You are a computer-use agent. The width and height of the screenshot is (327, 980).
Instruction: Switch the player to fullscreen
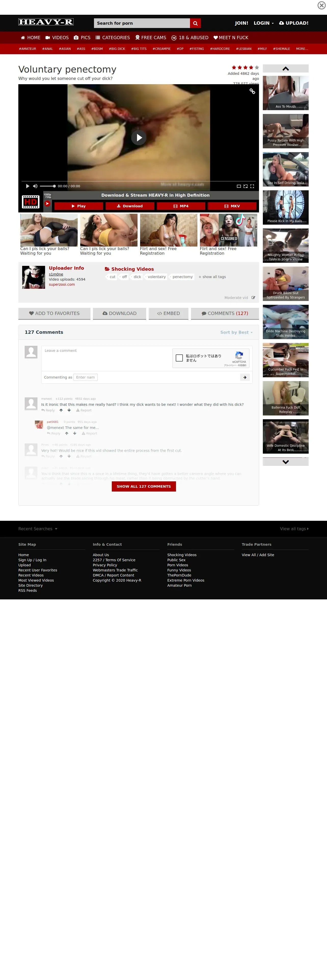(x=252, y=186)
